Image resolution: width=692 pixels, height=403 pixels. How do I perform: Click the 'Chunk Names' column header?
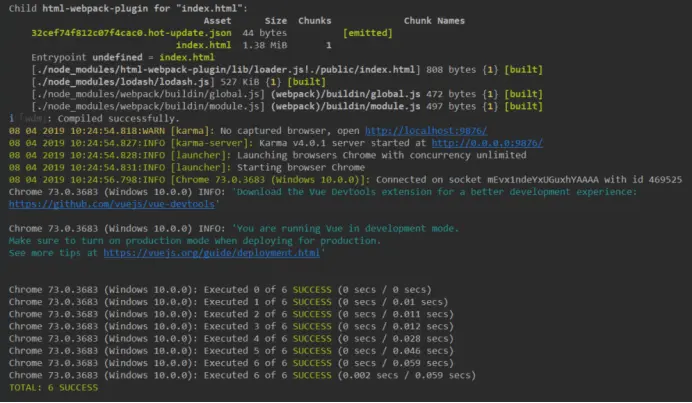[434, 21]
